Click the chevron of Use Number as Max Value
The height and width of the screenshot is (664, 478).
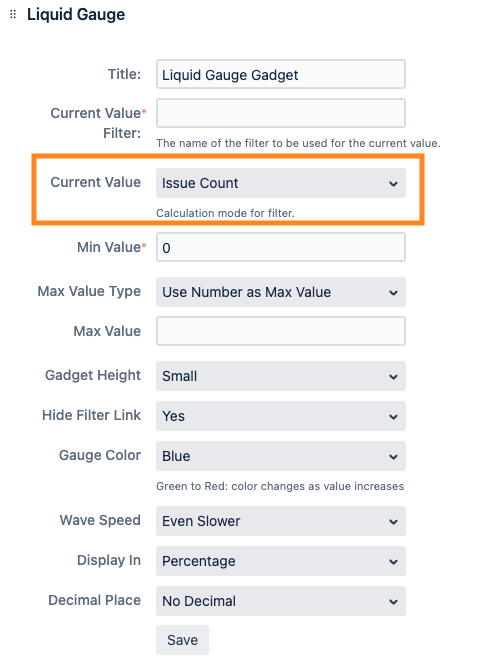[393, 293]
